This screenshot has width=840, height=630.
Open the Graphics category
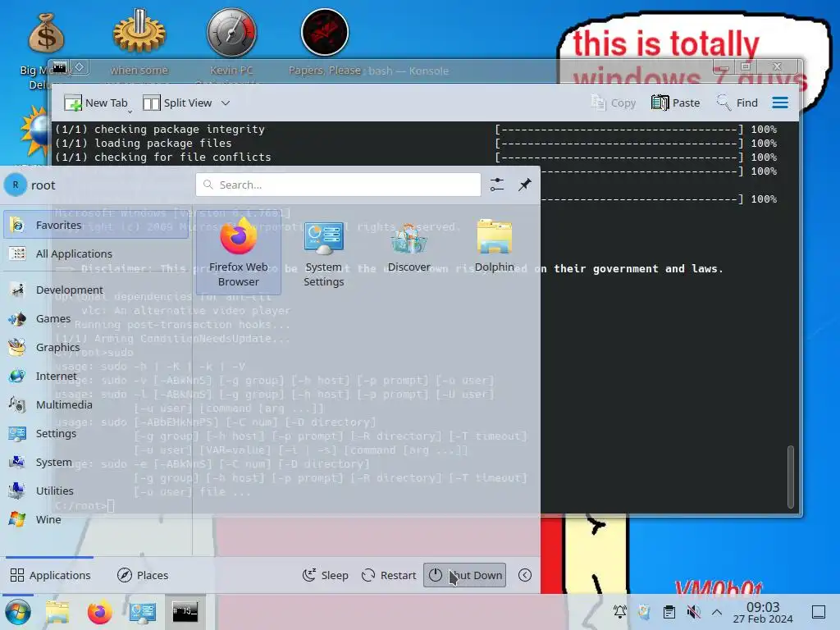pyautogui.click(x=97, y=347)
